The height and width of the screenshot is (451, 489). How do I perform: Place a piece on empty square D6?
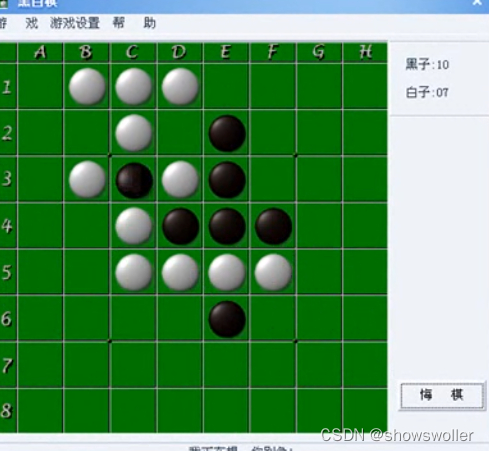coord(180,318)
